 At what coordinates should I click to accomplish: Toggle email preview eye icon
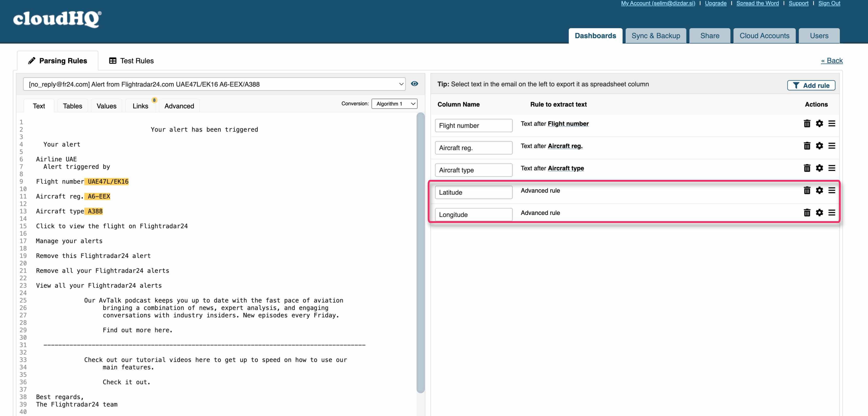pyautogui.click(x=414, y=84)
